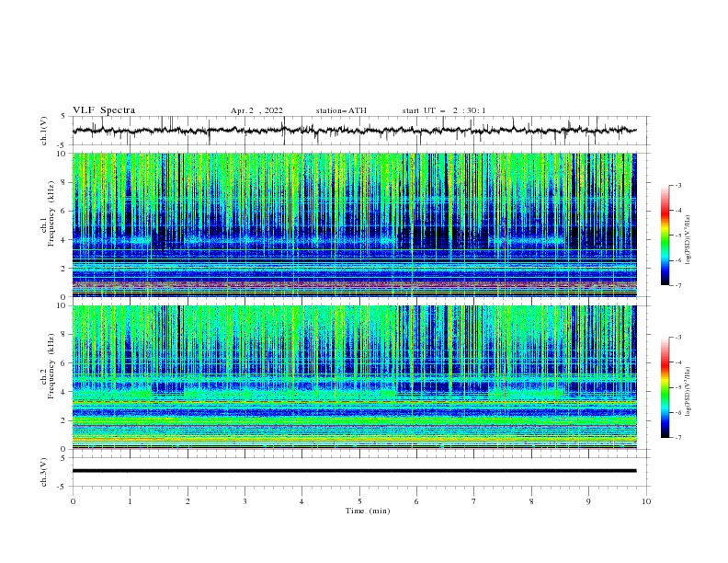Image resolution: width=728 pixels, height=563 pixels.
Task: Click inside the ch.2 spectrogram panel
Action: pyautogui.click(x=355, y=377)
